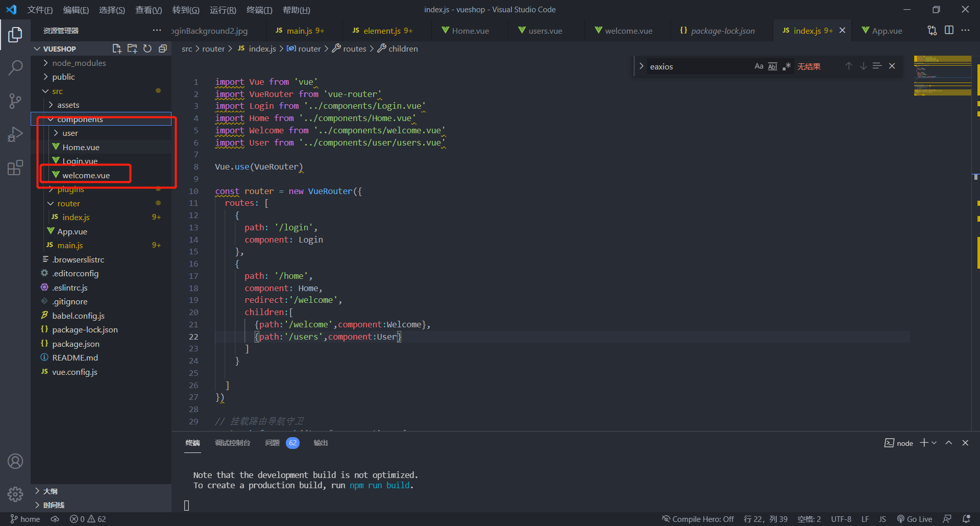Refresh the explorer file tree
The image size is (980, 526).
148,49
